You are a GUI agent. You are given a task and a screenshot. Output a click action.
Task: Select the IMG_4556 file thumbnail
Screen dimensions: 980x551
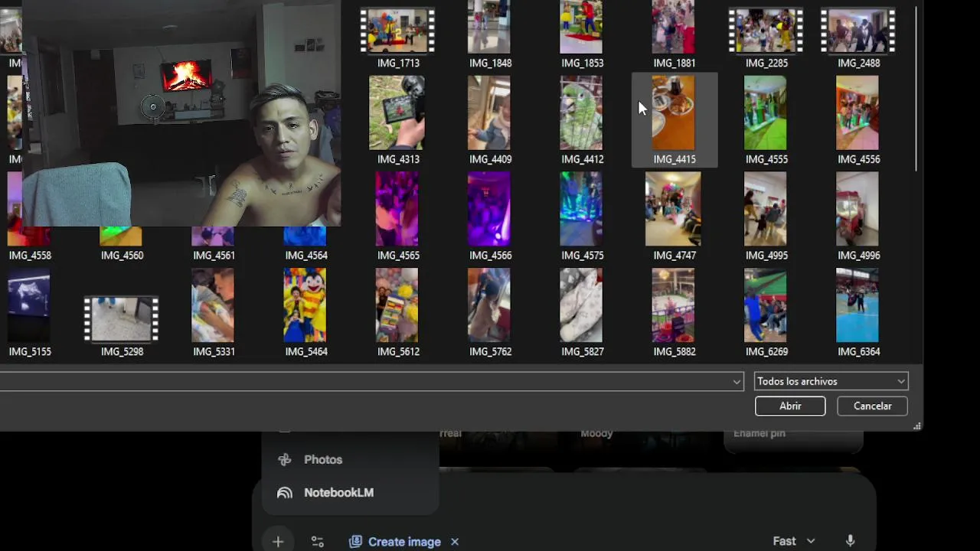[857, 112]
